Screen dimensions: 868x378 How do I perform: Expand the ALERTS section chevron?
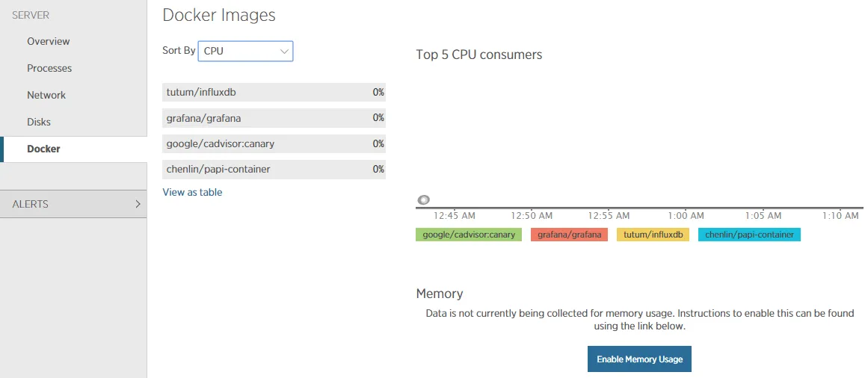coord(138,204)
